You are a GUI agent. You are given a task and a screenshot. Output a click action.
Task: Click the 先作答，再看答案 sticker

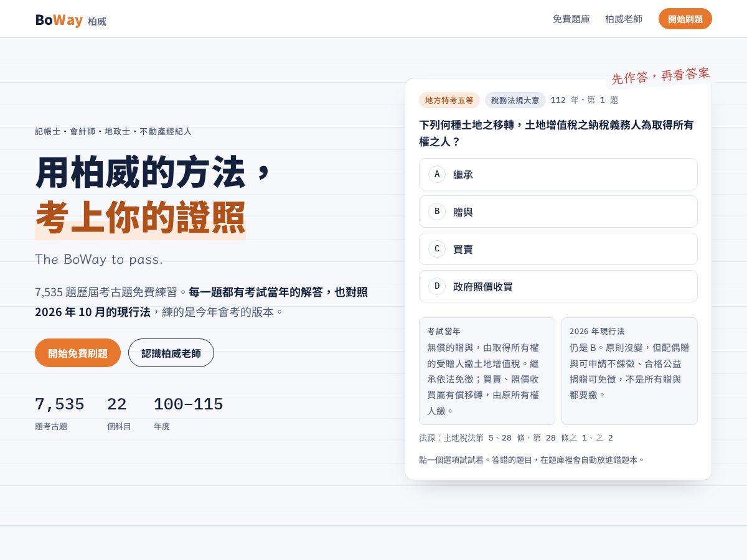tap(660, 76)
